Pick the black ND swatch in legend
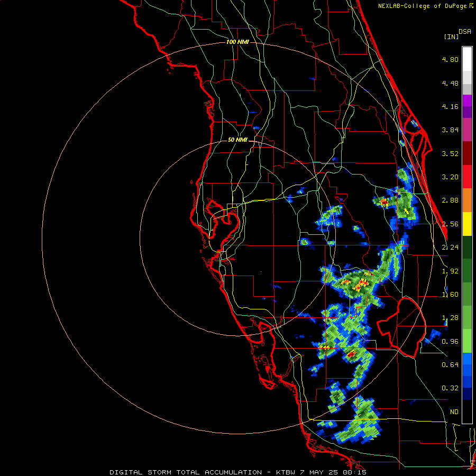The image size is (476, 476). pyautogui.click(x=467, y=411)
